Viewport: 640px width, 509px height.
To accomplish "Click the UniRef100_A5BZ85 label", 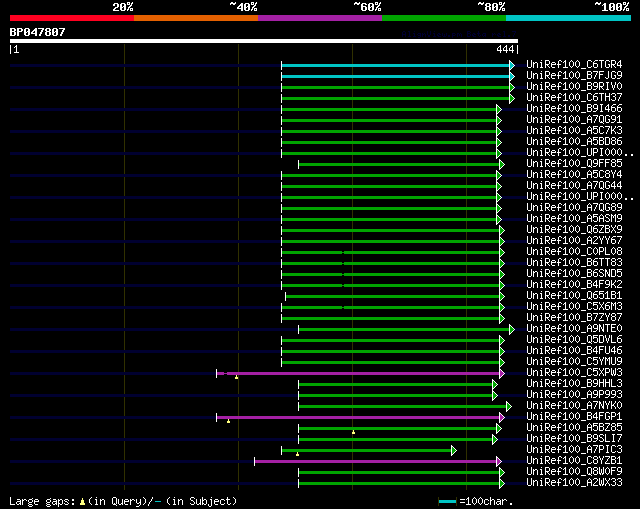I will 574,428.
